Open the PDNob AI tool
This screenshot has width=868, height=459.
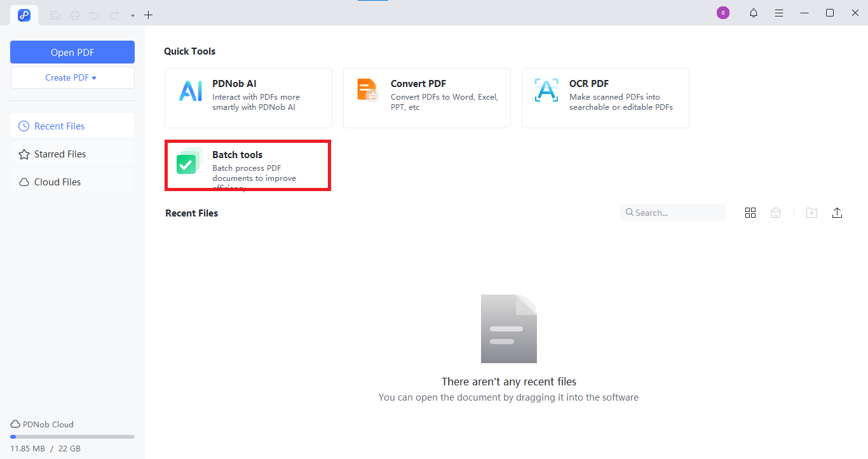[x=248, y=98]
